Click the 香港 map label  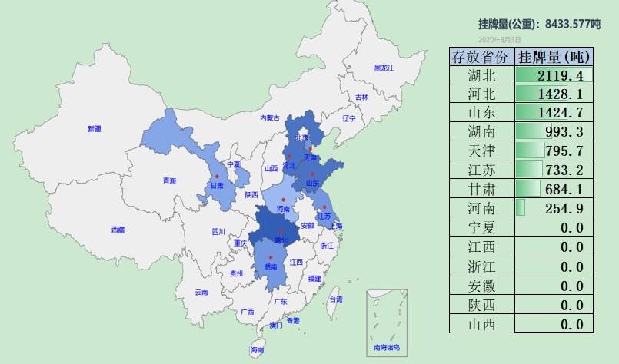click(293, 321)
